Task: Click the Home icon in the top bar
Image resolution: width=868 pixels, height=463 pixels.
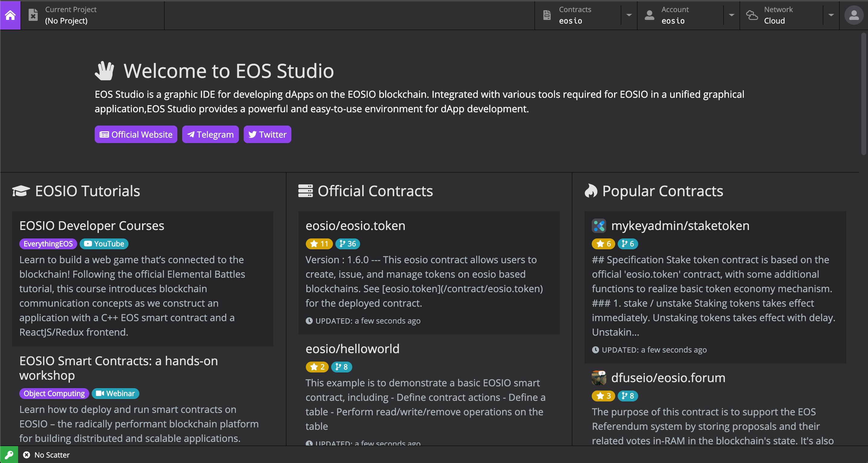Action: click(10, 15)
